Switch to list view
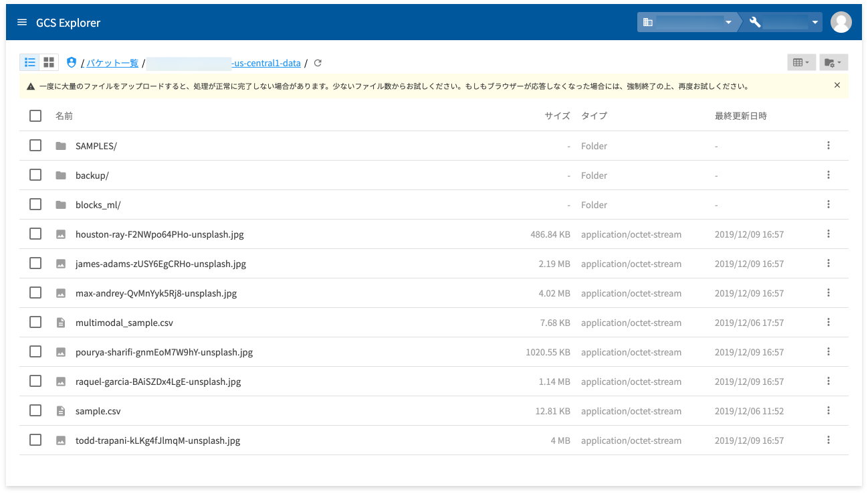The height and width of the screenshot is (494, 868). point(29,62)
